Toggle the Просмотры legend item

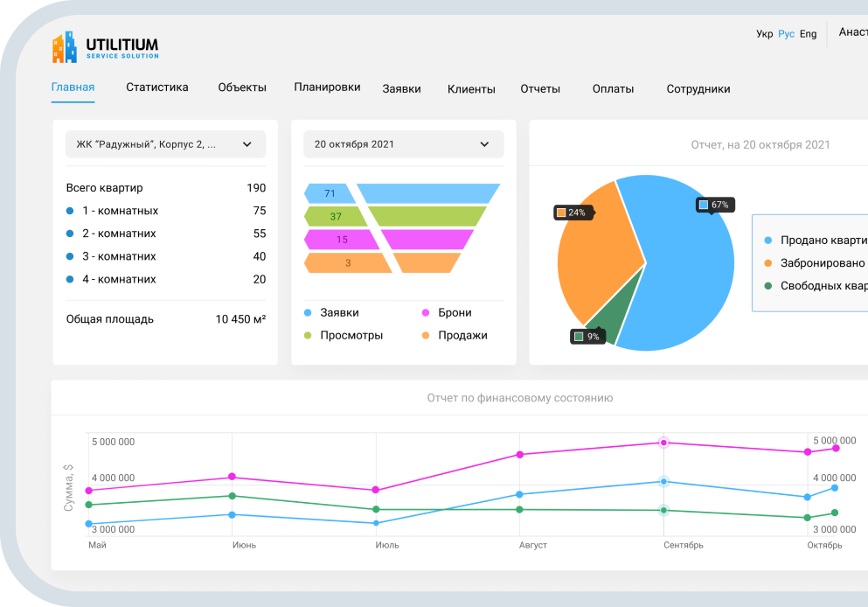[344, 335]
